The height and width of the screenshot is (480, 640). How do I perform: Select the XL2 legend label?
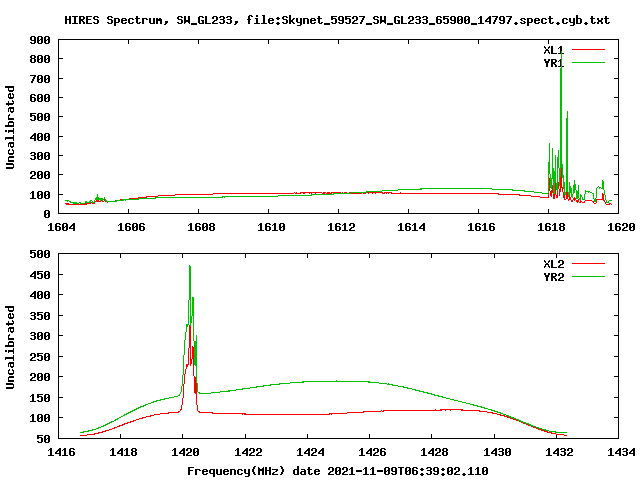(x=553, y=264)
